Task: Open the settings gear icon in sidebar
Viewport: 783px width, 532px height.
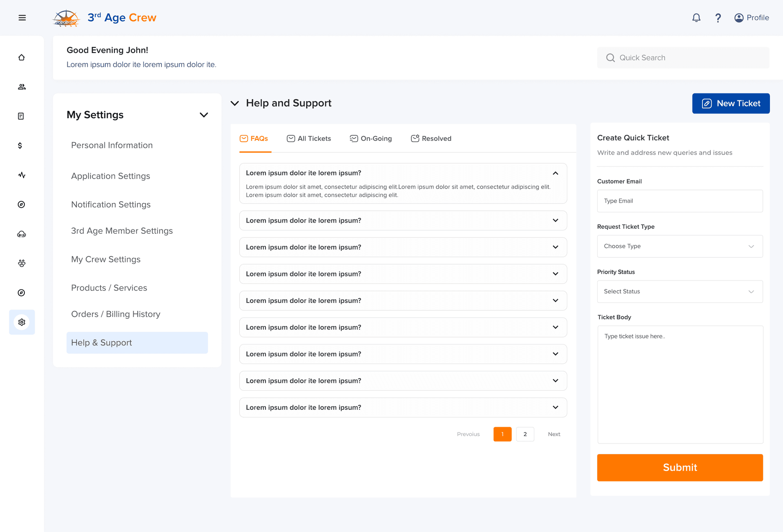Action: click(x=22, y=322)
